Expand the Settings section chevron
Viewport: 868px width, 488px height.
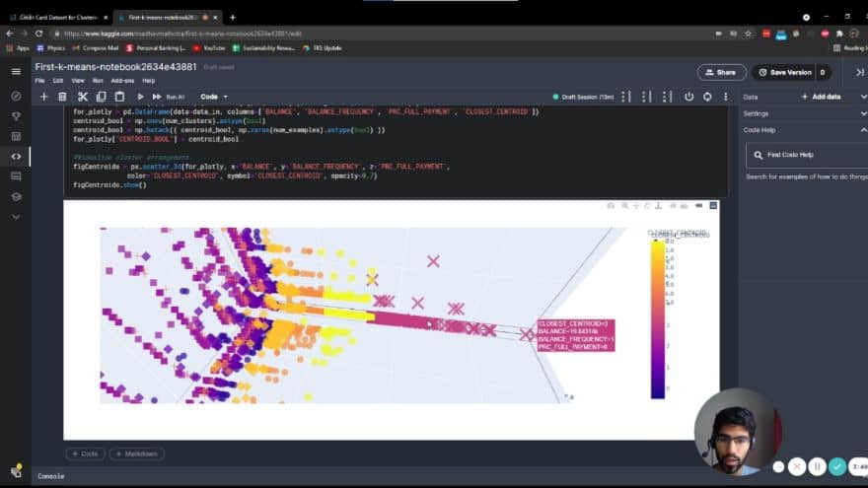pyautogui.click(x=863, y=113)
